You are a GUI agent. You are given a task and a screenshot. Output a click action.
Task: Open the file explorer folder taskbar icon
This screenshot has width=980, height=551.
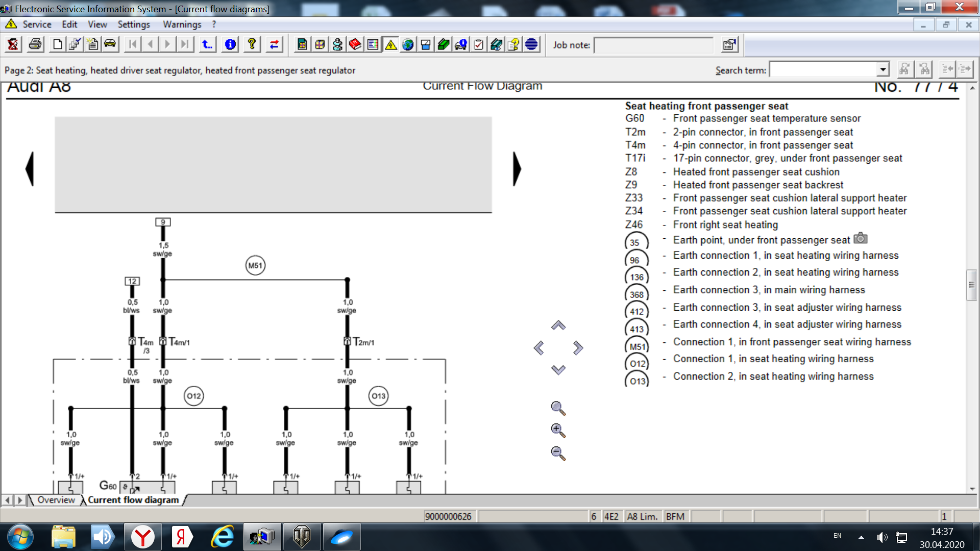(63, 537)
